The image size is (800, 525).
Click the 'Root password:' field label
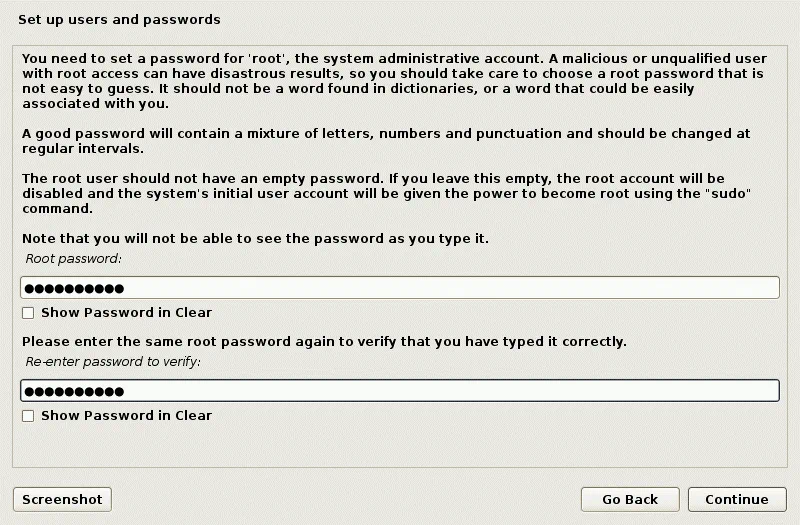pos(73,259)
